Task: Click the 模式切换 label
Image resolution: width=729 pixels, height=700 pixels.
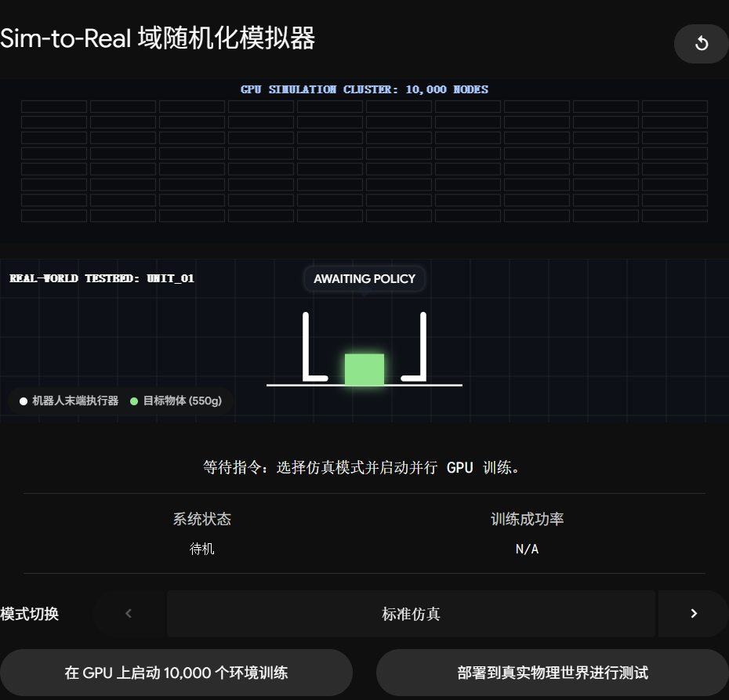Action: [x=30, y=614]
